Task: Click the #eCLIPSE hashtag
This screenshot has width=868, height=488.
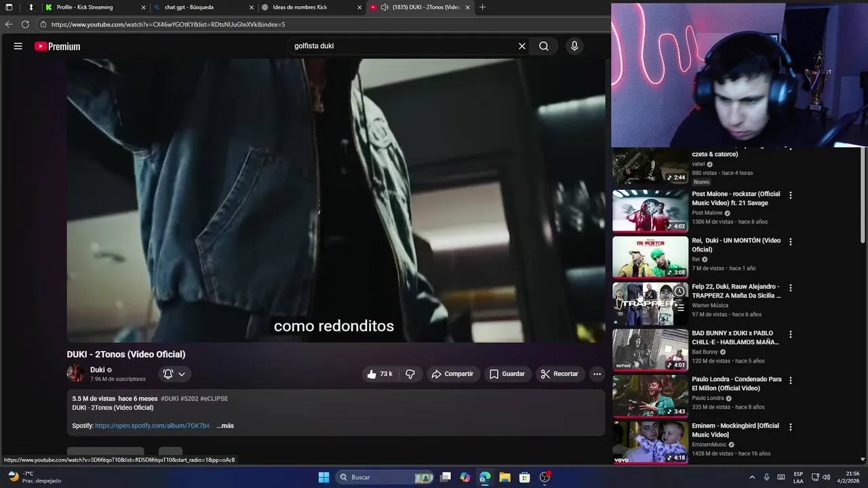Action: click(214, 399)
